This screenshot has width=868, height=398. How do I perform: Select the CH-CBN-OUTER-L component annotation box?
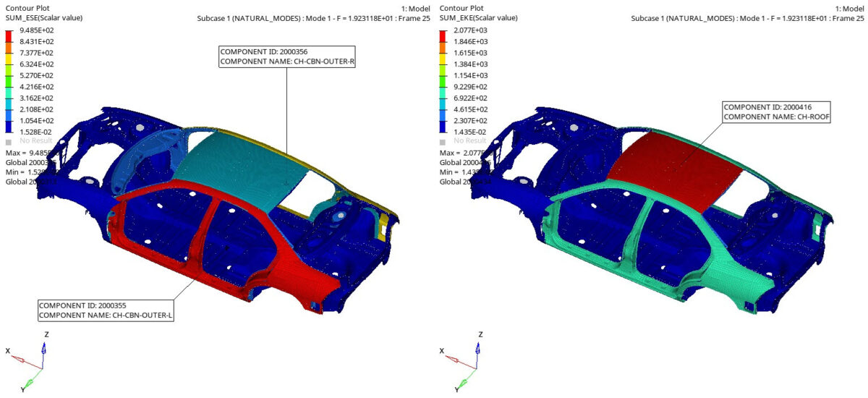(x=105, y=310)
